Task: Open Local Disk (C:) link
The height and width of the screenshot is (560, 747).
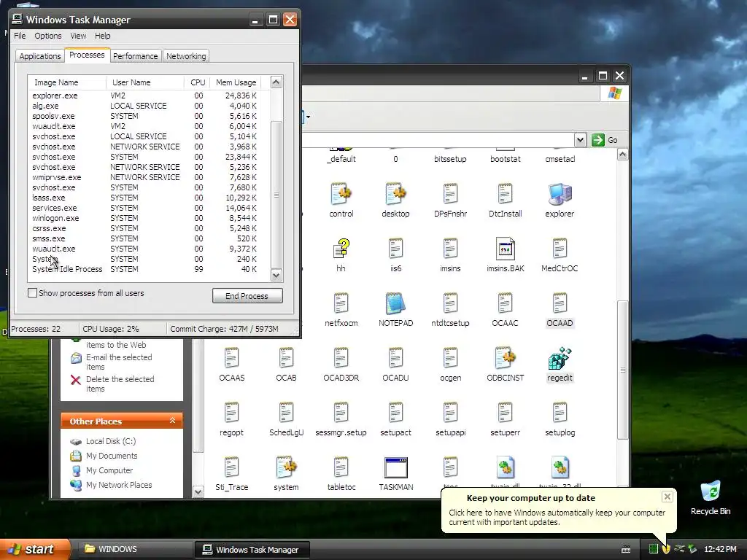Action: (x=111, y=441)
